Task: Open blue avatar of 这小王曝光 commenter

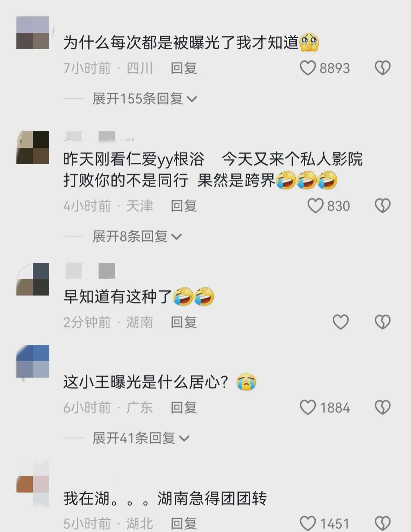Action: 33,361
